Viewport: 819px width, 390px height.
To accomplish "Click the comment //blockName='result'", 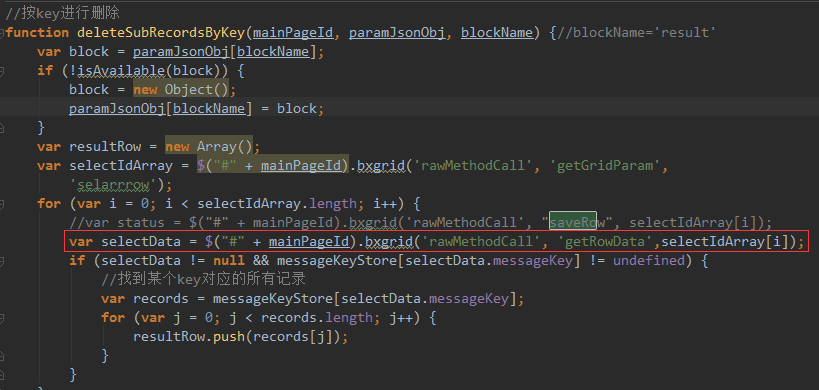I will tap(636, 32).
